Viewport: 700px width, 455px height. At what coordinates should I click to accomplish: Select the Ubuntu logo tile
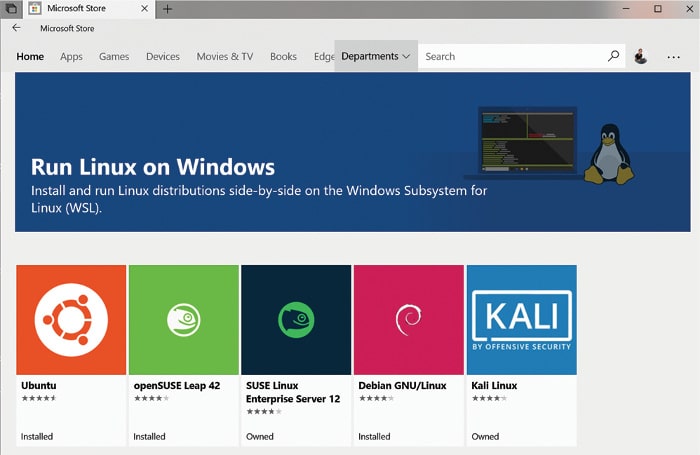click(71, 319)
